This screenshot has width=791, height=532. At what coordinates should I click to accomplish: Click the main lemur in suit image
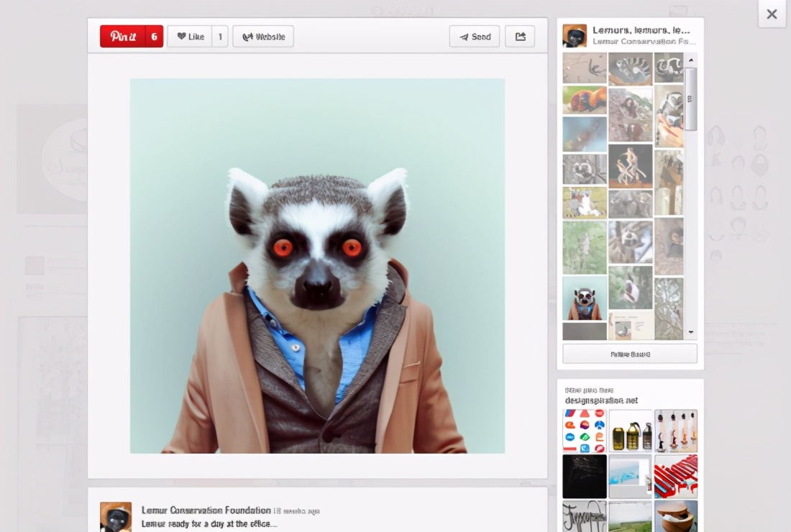(x=317, y=266)
